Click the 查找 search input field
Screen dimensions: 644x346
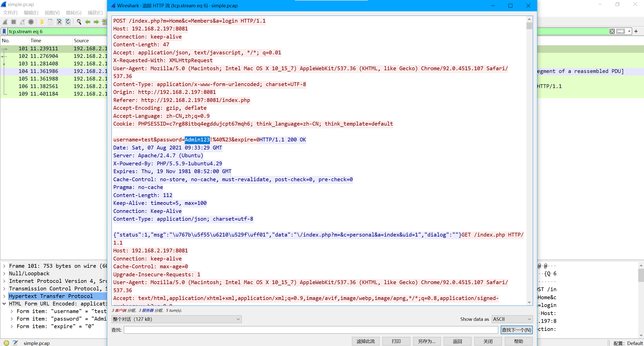click(311, 330)
